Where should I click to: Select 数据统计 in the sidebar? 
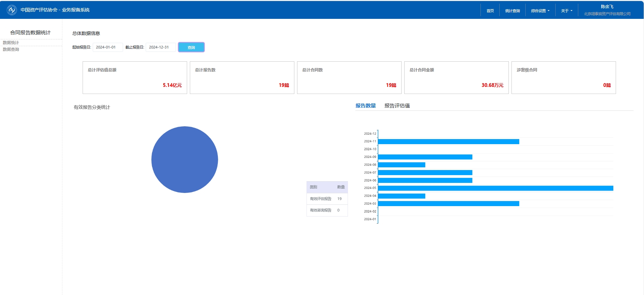coord(11,43)
